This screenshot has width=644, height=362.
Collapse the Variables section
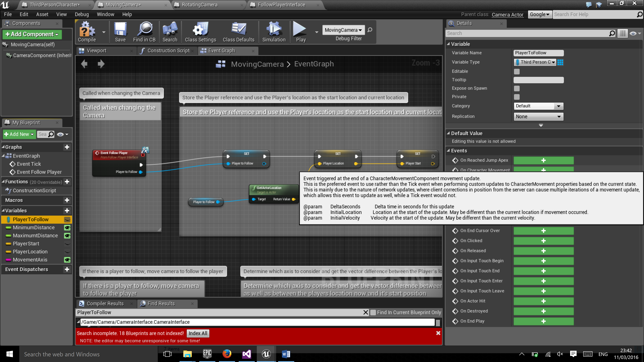pyautogui.click(x=3, y=211)
